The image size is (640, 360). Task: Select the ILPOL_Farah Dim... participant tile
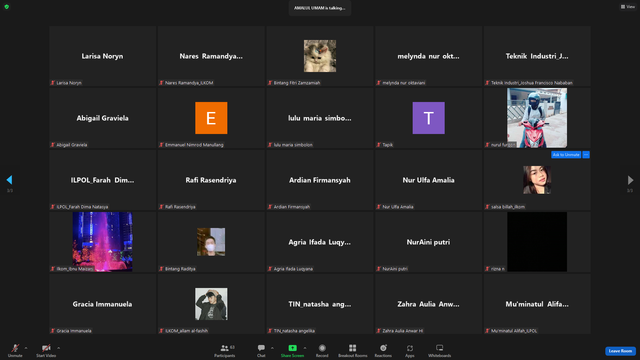click(x=102, y=180)
